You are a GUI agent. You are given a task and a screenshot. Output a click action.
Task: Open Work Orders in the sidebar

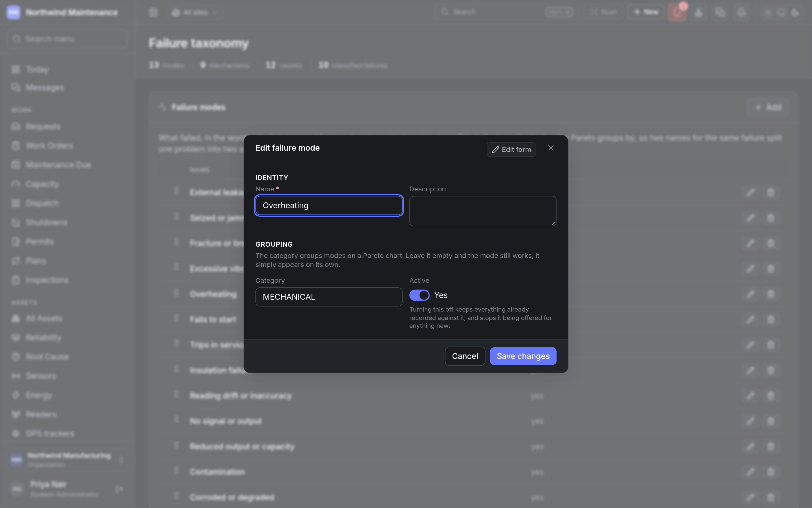[x=49, y=146]
